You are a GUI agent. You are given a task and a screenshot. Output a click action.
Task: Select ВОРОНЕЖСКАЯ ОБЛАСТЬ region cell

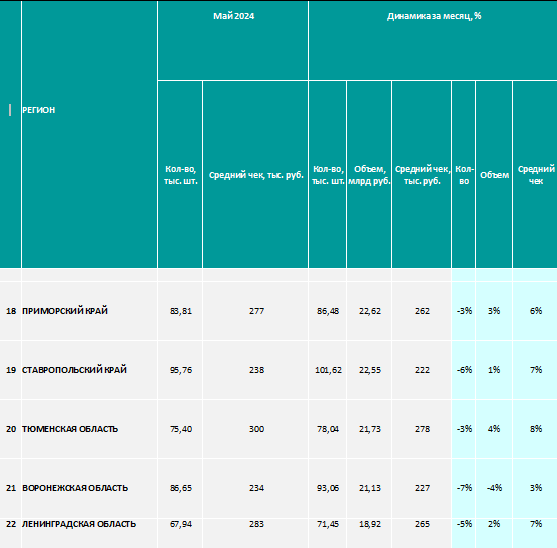tap(89, 488)
